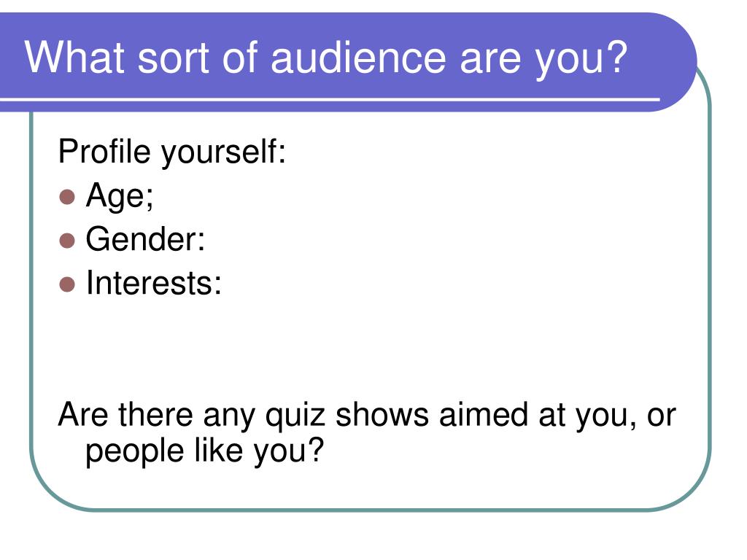The image size is (747, 560).
Task: Click the white underline in the title banner
Action: (x=330, y=99)
